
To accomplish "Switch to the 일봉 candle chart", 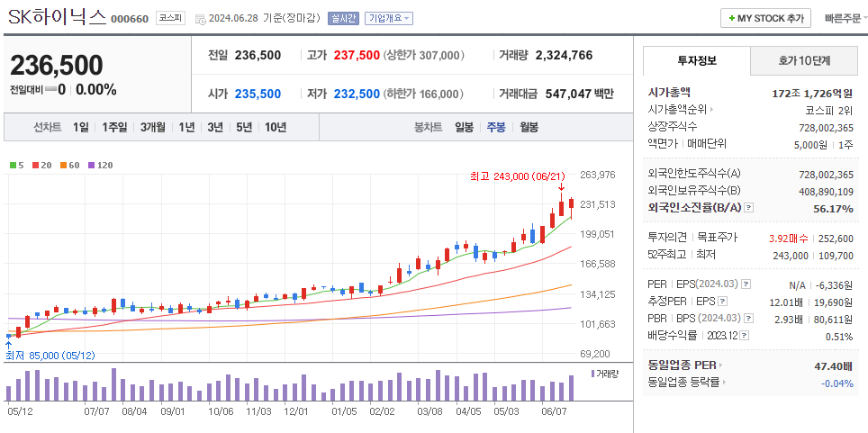I will [464, 127].
